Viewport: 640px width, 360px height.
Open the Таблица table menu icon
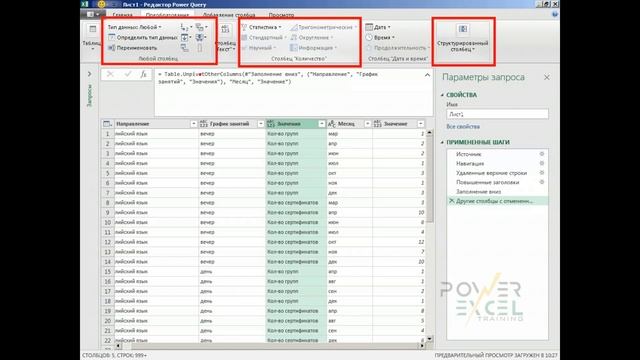[x=92, y=29]
